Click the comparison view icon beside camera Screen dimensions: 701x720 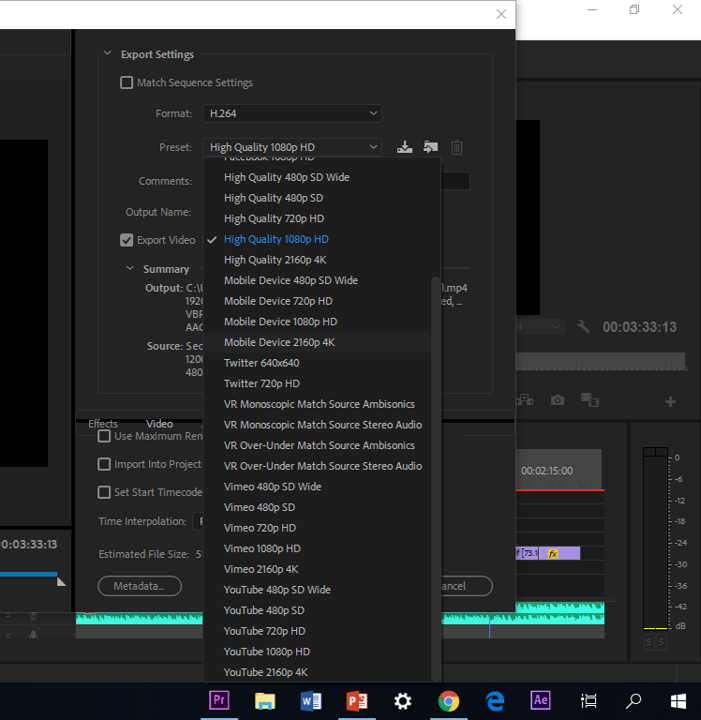tap(589, 400)
